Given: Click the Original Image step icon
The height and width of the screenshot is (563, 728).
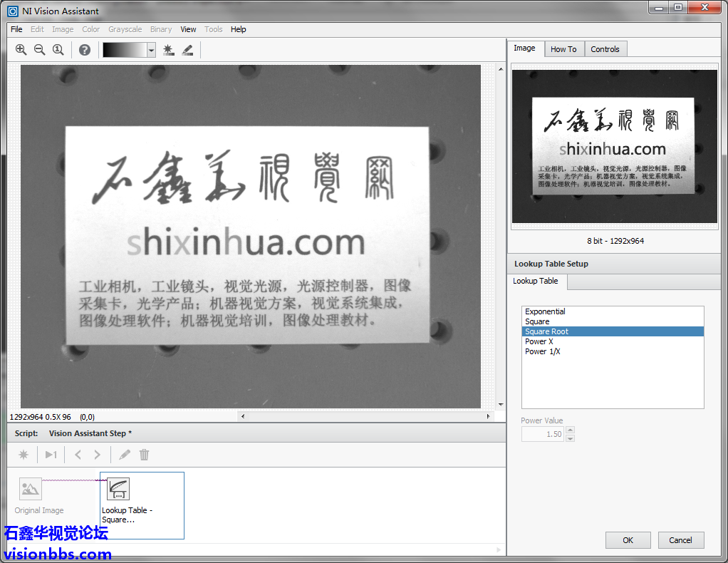Looking at the screenshot, I should (x=31, y=489).
